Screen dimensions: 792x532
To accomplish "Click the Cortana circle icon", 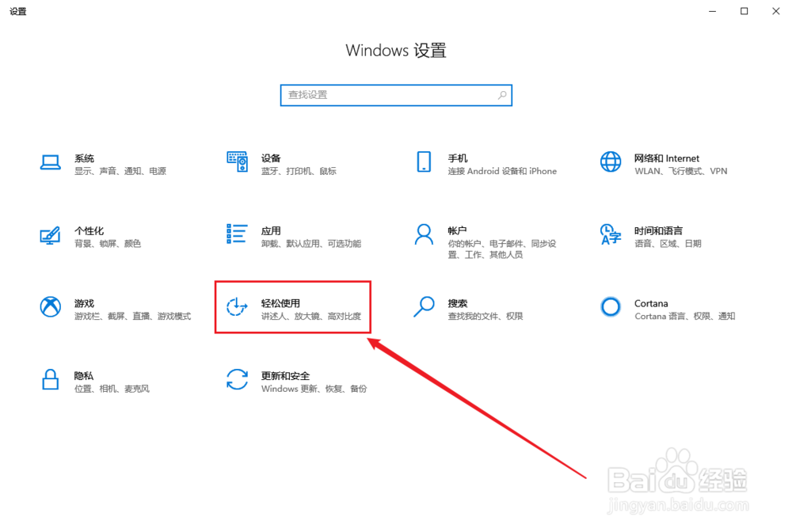I will click(x=610, y=308).
